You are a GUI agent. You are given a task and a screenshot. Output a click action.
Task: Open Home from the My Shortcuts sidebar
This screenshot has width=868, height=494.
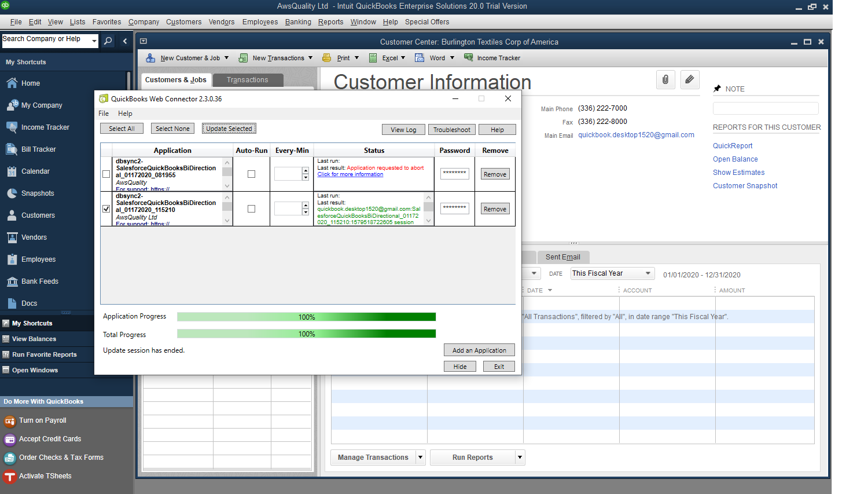(31, 83)
